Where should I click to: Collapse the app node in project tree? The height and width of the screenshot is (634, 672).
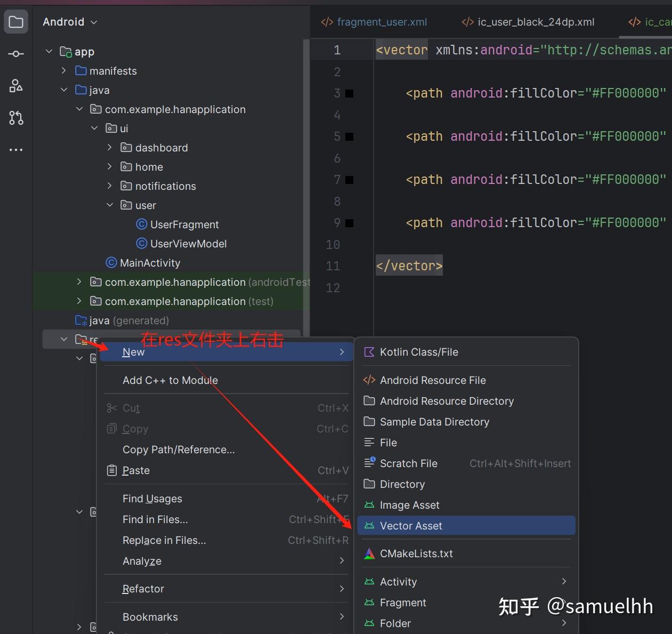click(x=49, y=51)
